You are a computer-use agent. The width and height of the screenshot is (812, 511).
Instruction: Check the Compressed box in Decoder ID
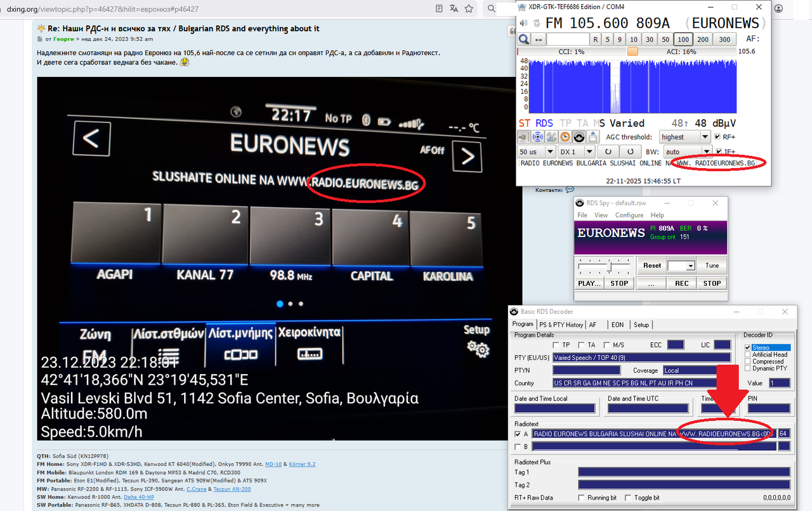pyautogui.click(x=748, y=361)
